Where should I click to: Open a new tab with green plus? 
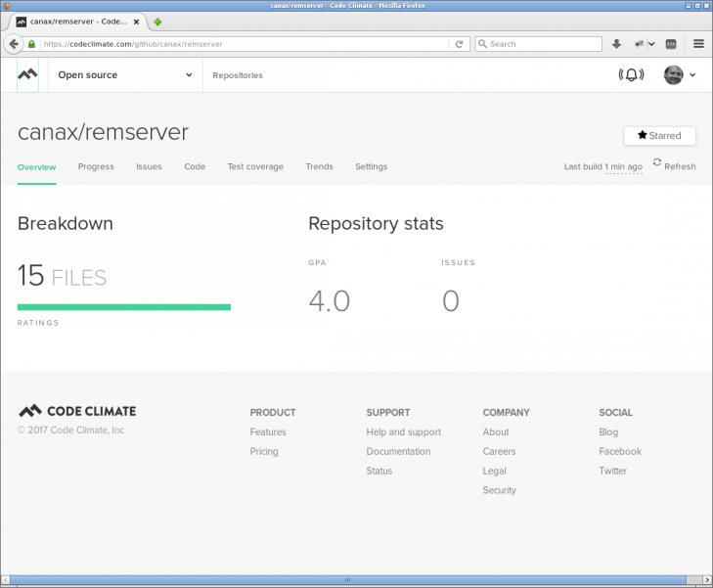click(x=157, y=22)
